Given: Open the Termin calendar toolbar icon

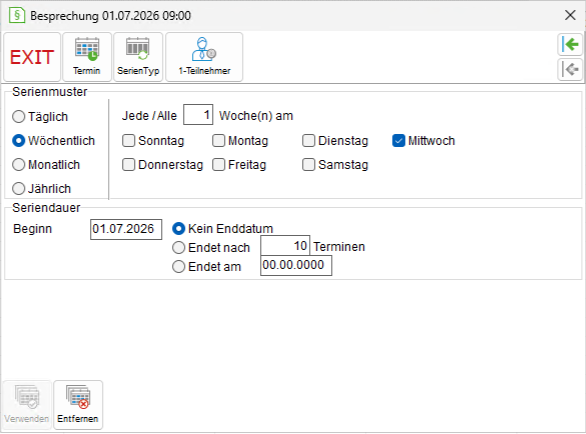Looking at the screenshot, I should (87, 57).
